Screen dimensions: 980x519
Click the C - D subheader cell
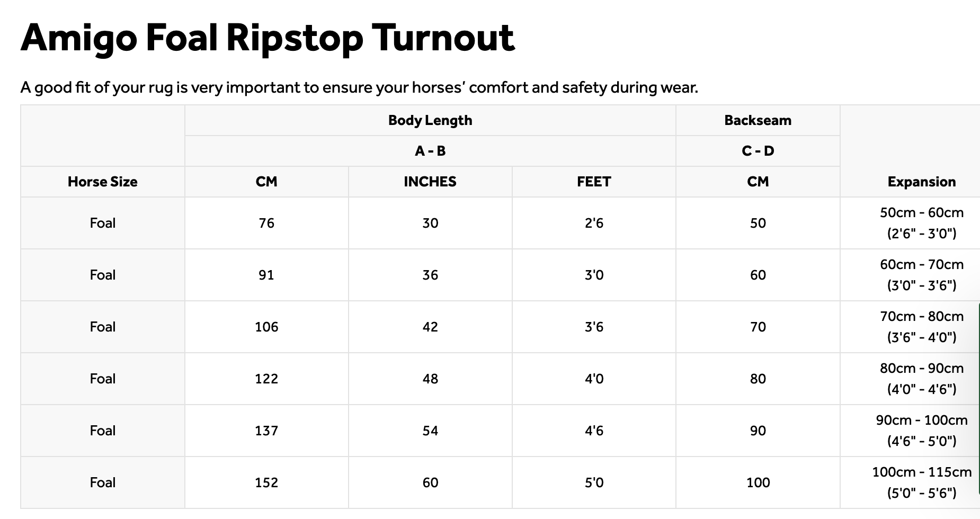(758, 151)
